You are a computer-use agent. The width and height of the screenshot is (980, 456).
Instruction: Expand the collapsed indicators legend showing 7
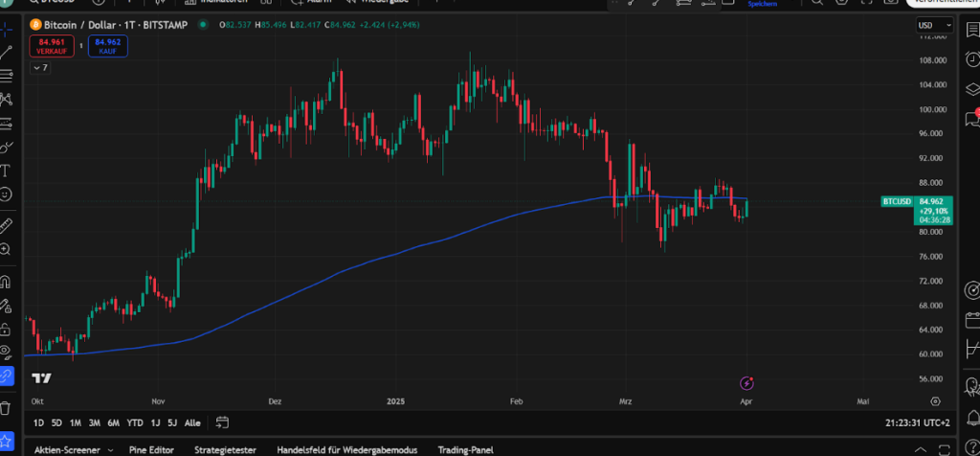pos(40,68)
